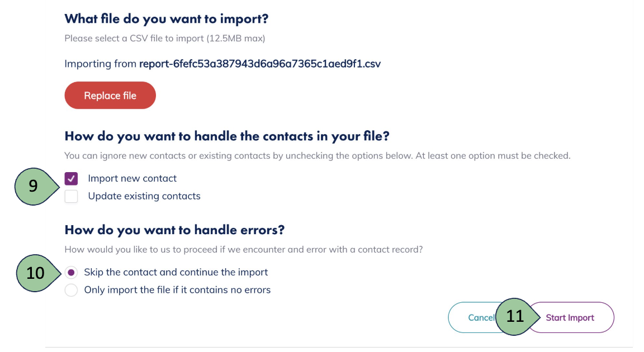Click the red Replace file button

pos(110,96)
